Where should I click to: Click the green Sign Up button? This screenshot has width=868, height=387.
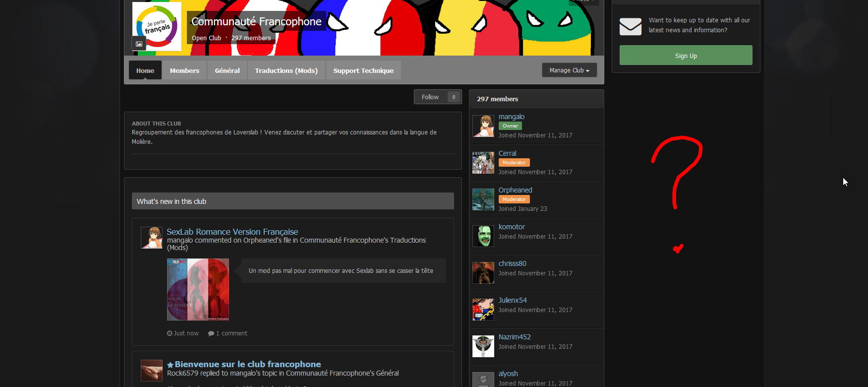click(x=686, y=55)
